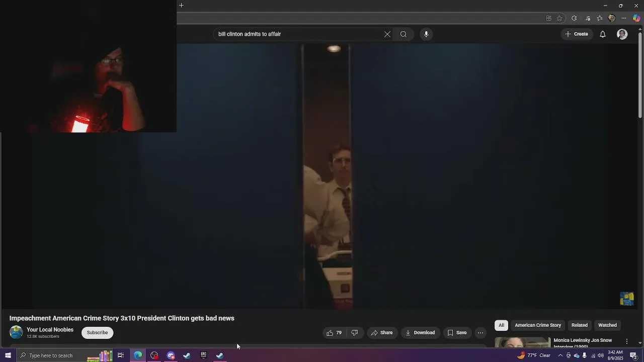Open Edge media control icon
Image resolution: width=644 pixels, height=362 pixels.
pos(588,19)
